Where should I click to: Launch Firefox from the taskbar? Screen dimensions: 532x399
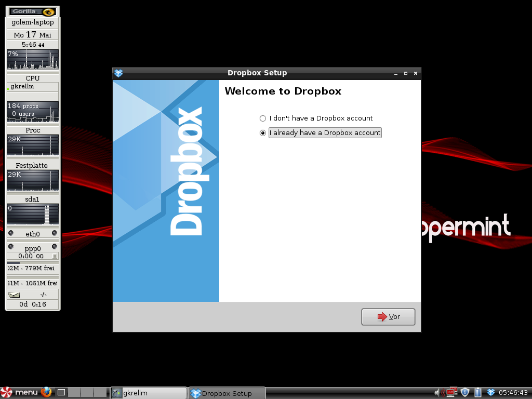point(46,392)
